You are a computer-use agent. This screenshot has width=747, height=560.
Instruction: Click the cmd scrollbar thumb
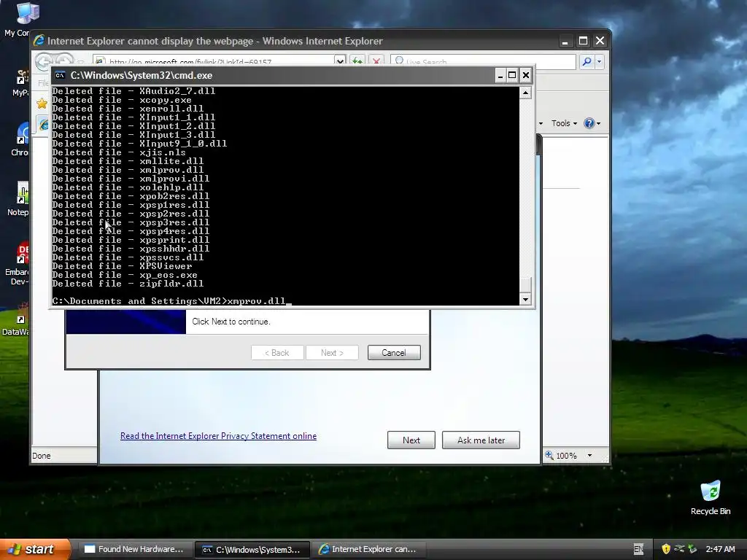(x=525, y=285)
